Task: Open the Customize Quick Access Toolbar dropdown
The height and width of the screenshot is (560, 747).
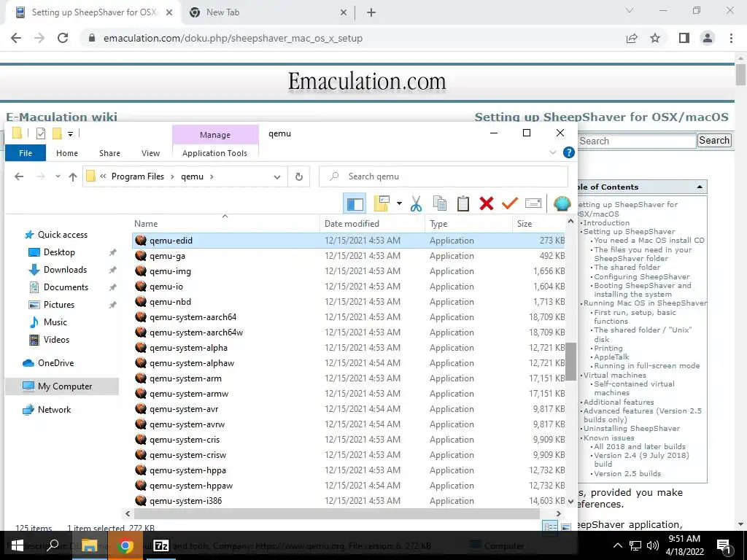Action: tap(70, 134)
